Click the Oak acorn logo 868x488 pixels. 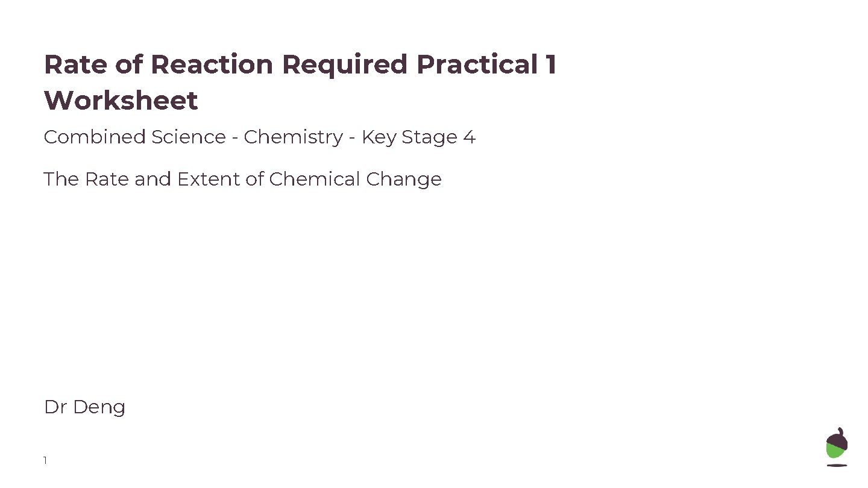[837, 447]
